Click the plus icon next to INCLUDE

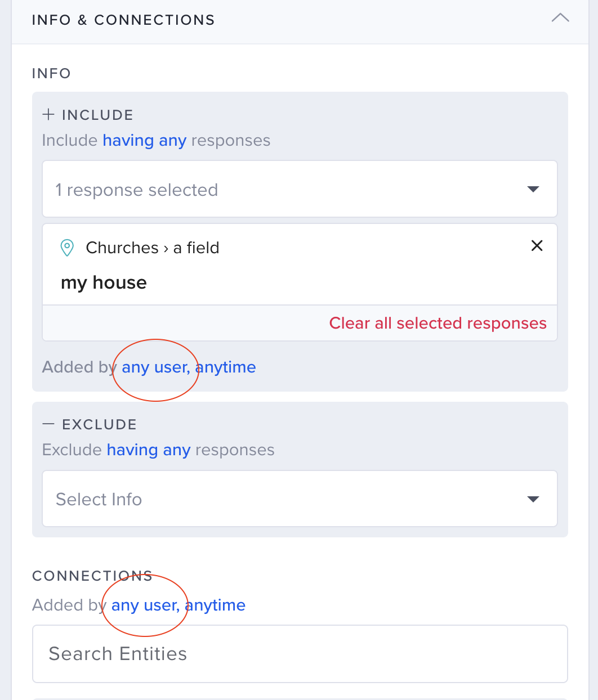pos(48,114)
